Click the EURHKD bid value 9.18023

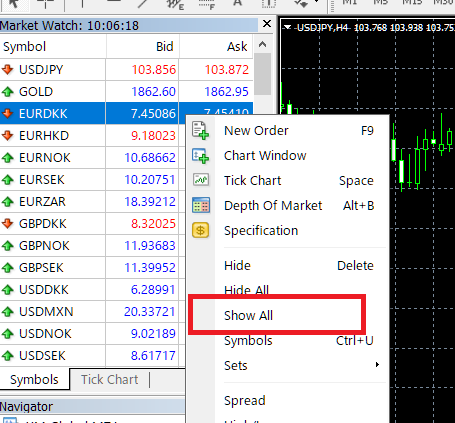(153, 136)
